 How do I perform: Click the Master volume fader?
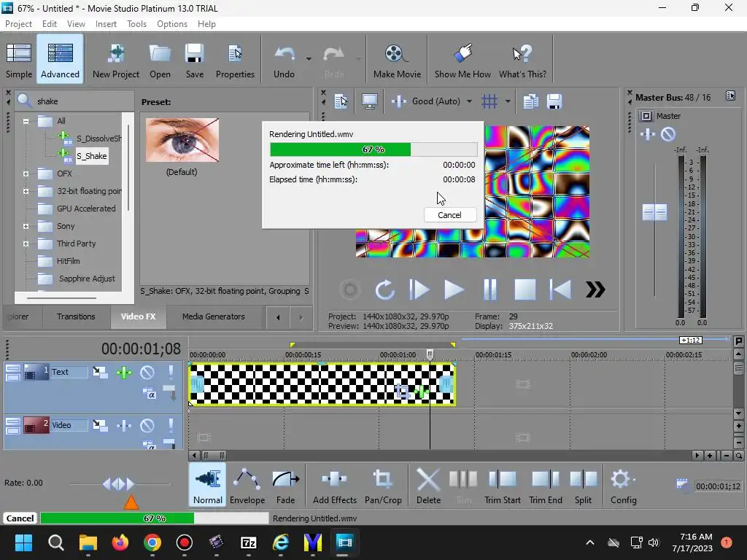pyautogui.click(x=654, y=212)
